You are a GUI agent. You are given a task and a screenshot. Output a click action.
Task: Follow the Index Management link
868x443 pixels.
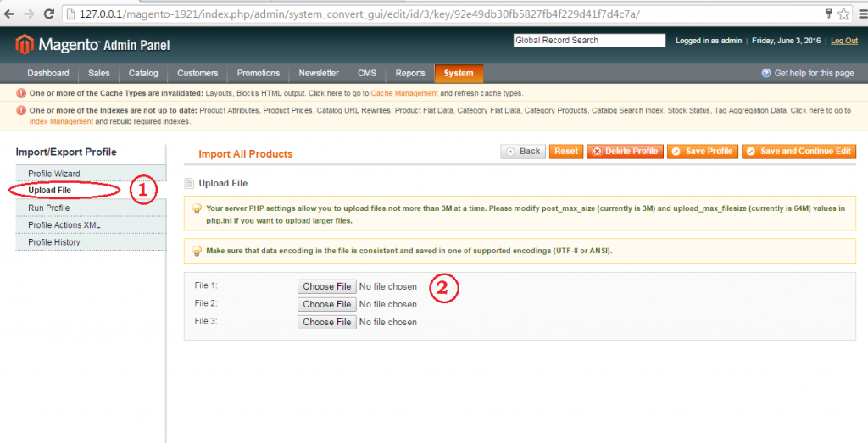[61, 121]
